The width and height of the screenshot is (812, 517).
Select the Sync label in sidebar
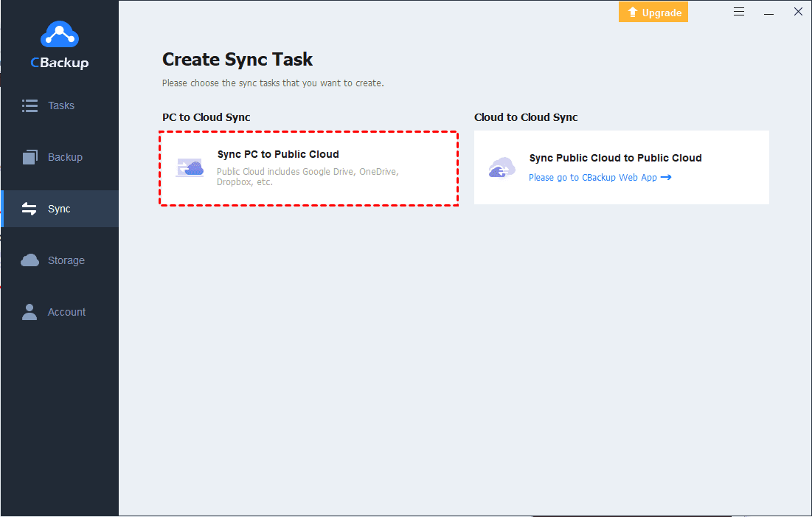coord(59,209)
